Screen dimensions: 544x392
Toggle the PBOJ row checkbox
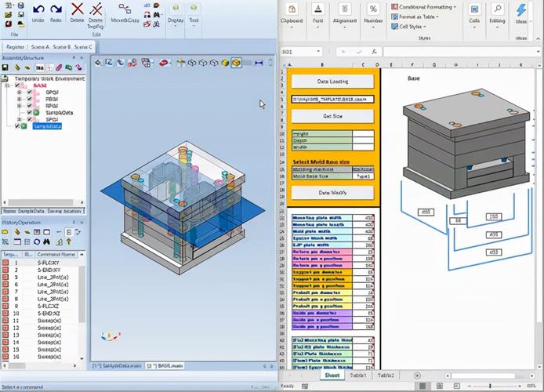(x=30, y=99)
